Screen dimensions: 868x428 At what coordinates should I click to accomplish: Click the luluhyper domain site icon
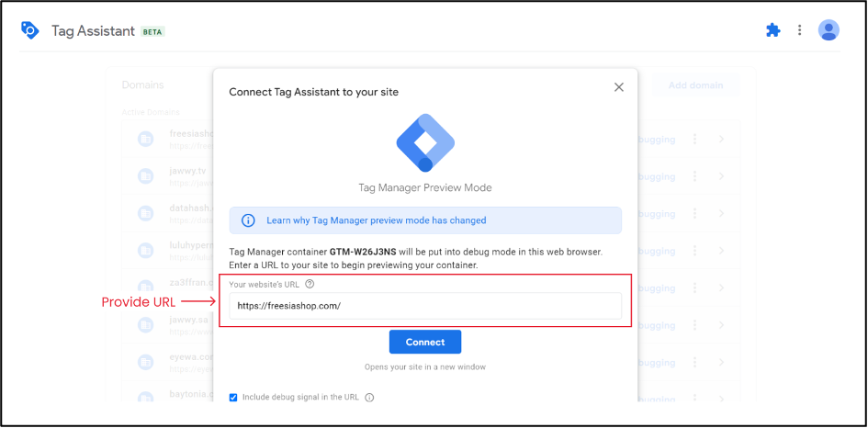point(146,251)
